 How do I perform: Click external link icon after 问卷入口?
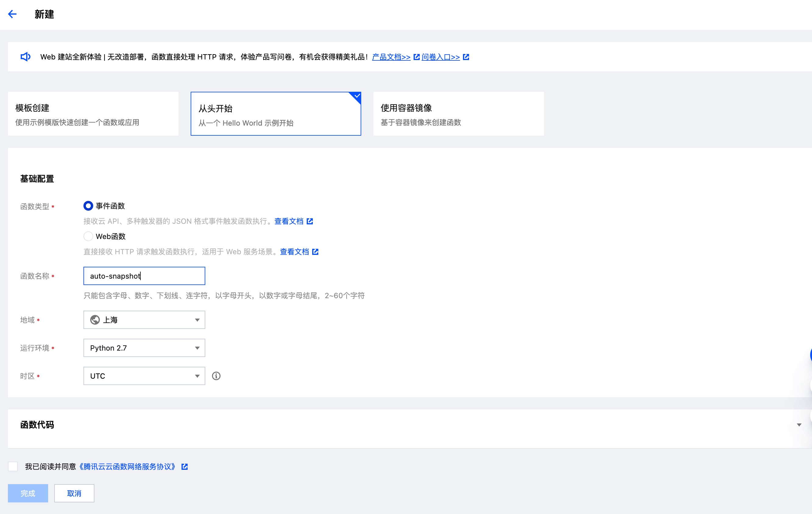pos(466,57)
